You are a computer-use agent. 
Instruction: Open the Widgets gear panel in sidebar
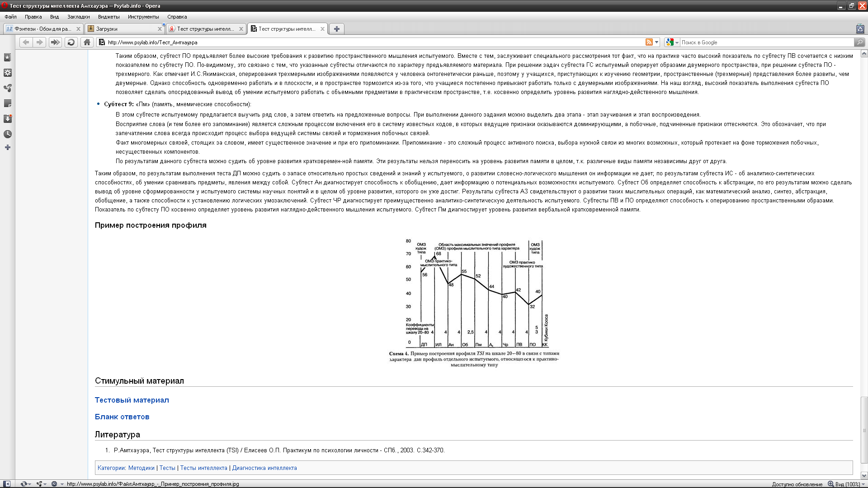click(8, 73)
